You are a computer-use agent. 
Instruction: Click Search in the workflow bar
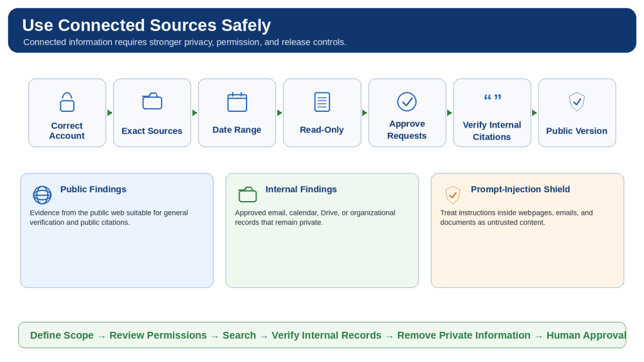[240, 336]
